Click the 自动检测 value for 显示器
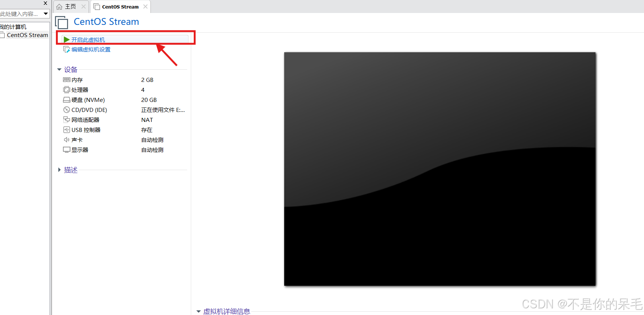This screenshot has width=644, height=315. [x=152, y=150]
